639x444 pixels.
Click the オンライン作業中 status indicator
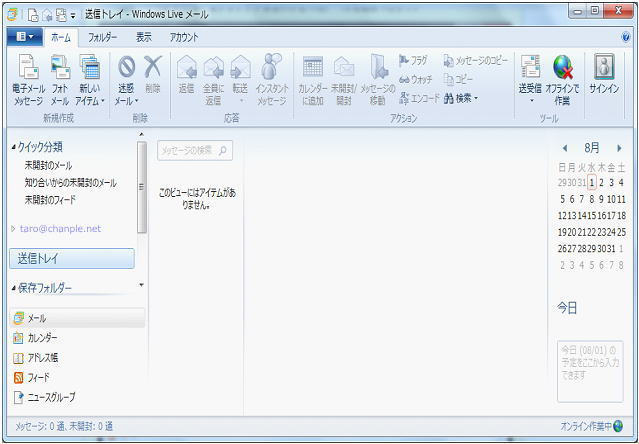592,426
